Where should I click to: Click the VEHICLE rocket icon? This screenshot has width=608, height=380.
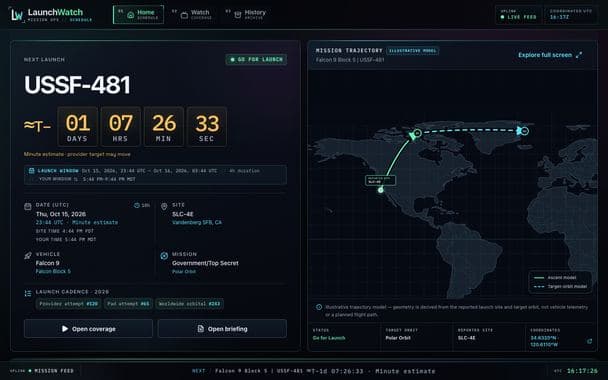28,256
